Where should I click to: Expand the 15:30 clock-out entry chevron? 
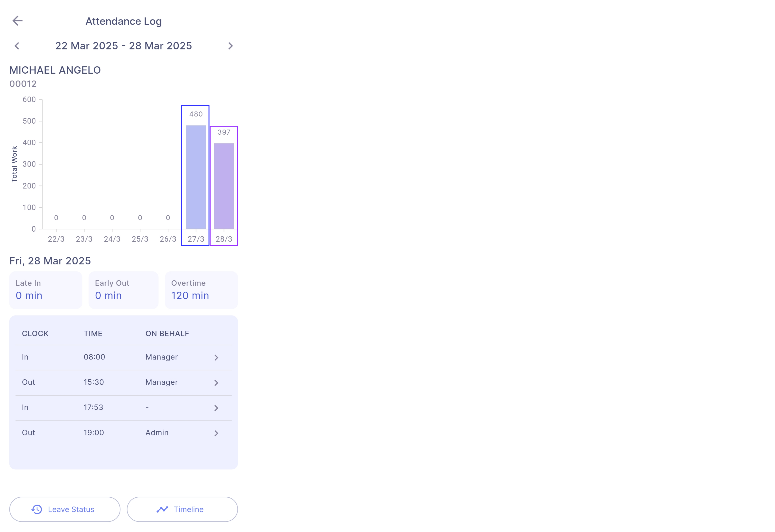click(216, 382)
